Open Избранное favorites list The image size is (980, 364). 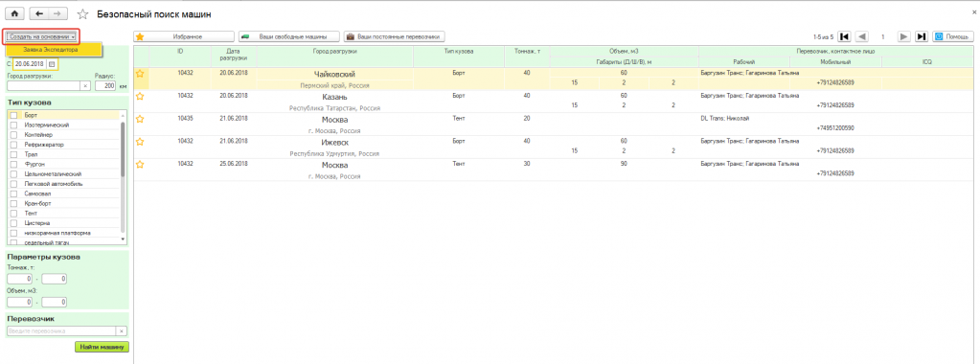184,37
